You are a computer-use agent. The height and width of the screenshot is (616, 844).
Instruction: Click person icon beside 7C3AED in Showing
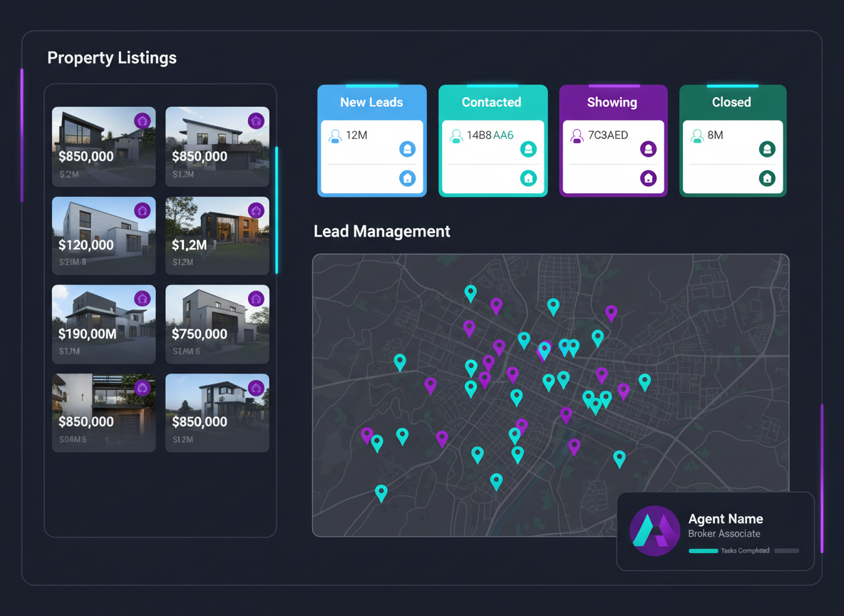(577, 135)
